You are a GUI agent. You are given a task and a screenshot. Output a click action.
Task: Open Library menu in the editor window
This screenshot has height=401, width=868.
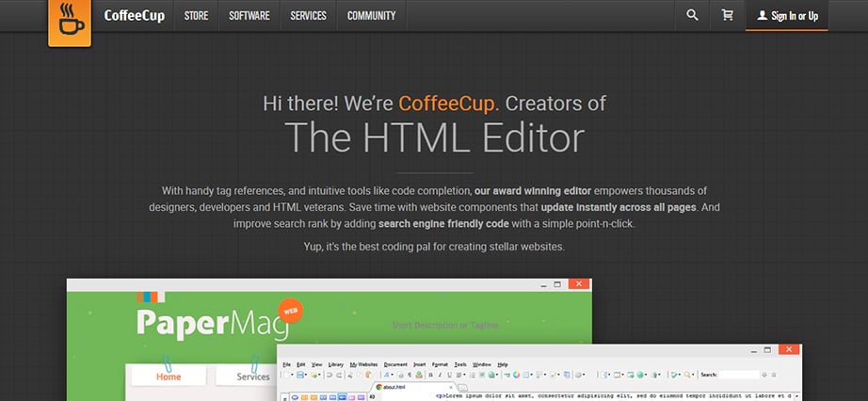pos(336,364)
